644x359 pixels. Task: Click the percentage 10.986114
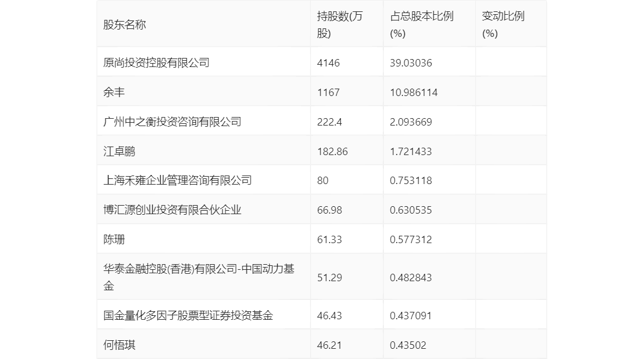coord(413,93)
